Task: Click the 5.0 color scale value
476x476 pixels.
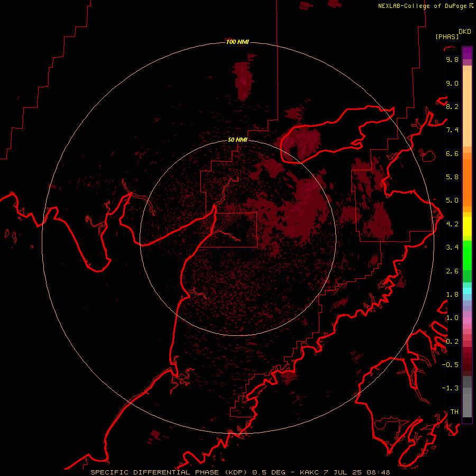Action: [452, 200]
